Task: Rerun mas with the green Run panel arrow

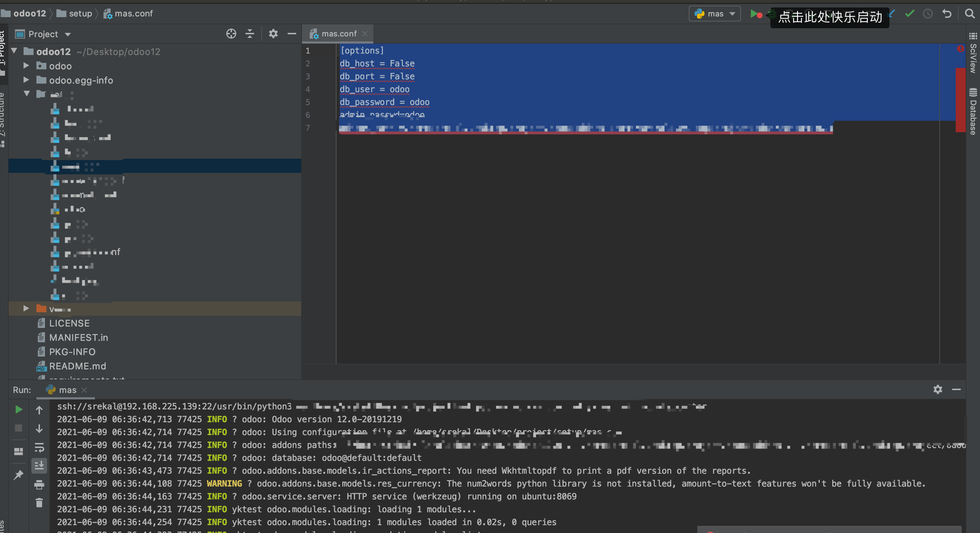Action: tap(18, 410)
